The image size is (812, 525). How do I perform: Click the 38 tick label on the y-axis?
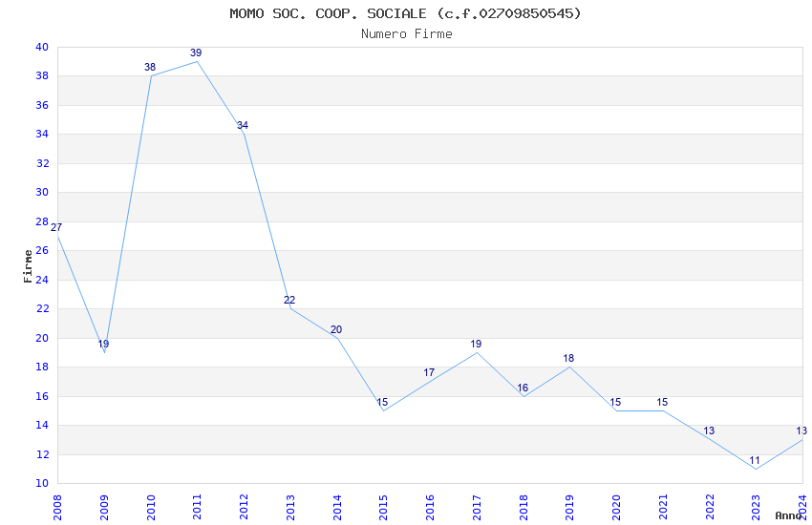[x=42, y=76]
